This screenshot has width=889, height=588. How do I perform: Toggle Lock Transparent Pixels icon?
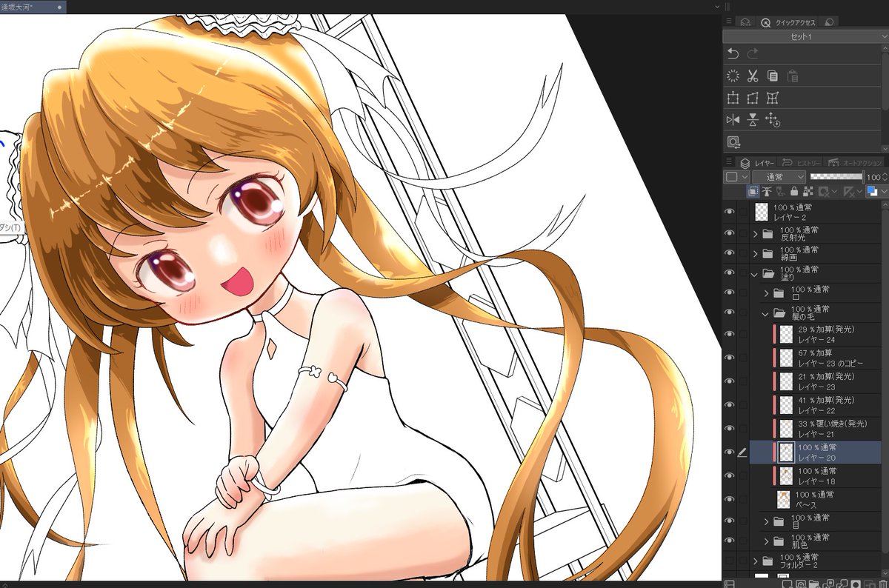tap(808, 191)
